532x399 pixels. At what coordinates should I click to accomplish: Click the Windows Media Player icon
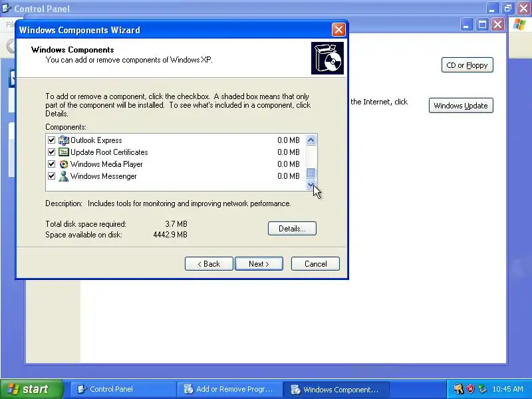coord(63,164)
